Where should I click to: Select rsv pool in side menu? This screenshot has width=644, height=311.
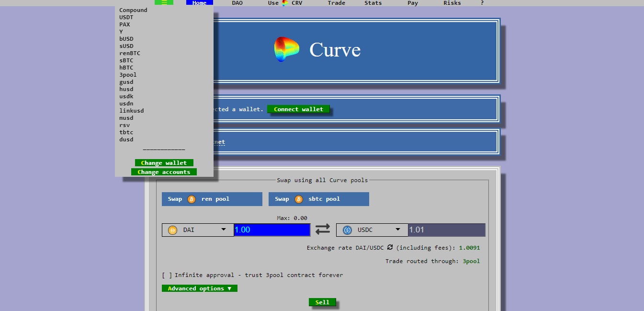click(x=124, y=125)
